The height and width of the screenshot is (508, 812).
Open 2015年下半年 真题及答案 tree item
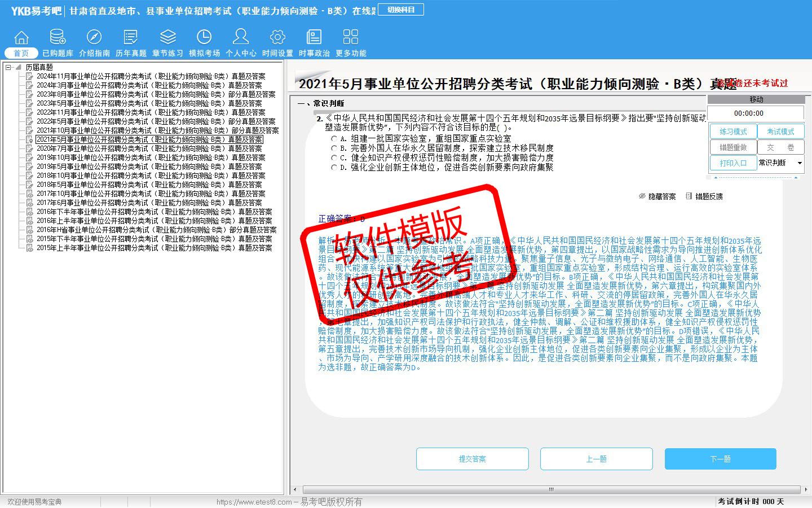click(x=155, y=239)
